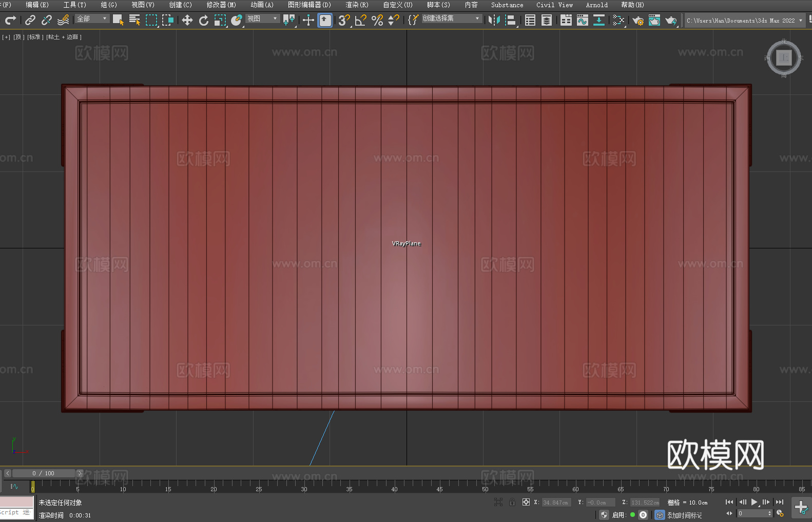Click timeline previous frame arrow

(8, 473)
